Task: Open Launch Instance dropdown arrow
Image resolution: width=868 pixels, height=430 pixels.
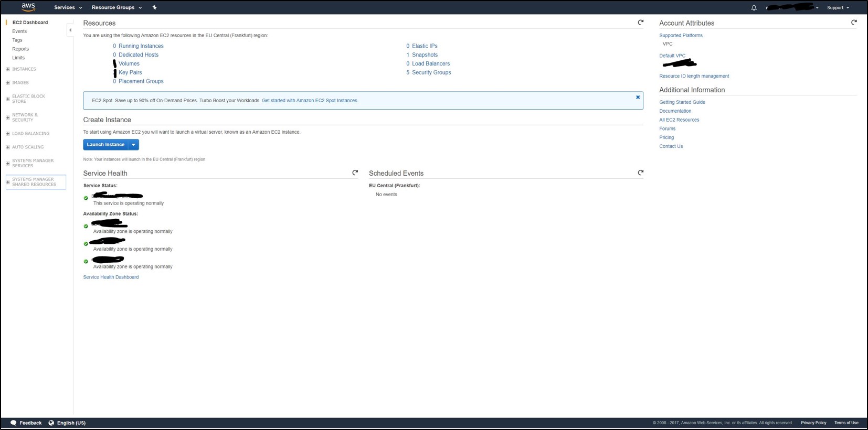Action: [133, 145]
